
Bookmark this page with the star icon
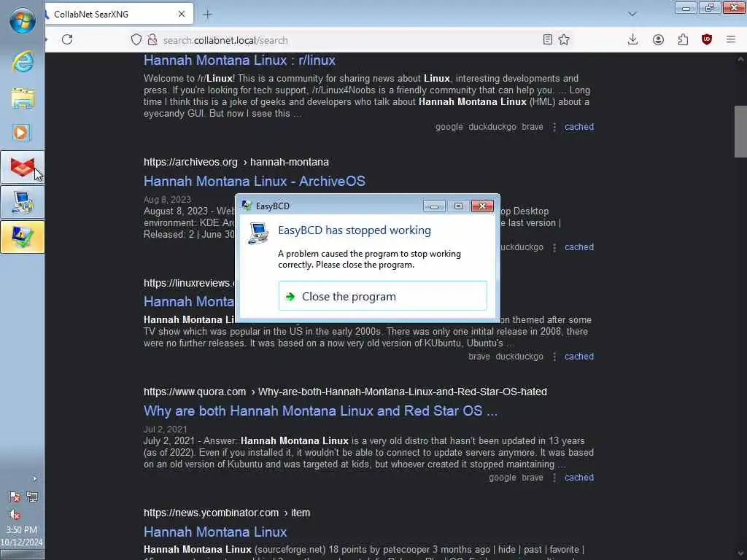click(x=564, y=39)
